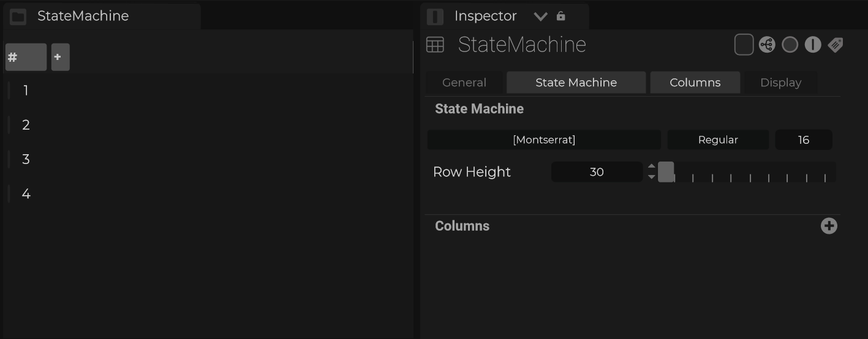The image size is (868, 339).
Task: Open the Regular font style dropdown
Action: 717,140
